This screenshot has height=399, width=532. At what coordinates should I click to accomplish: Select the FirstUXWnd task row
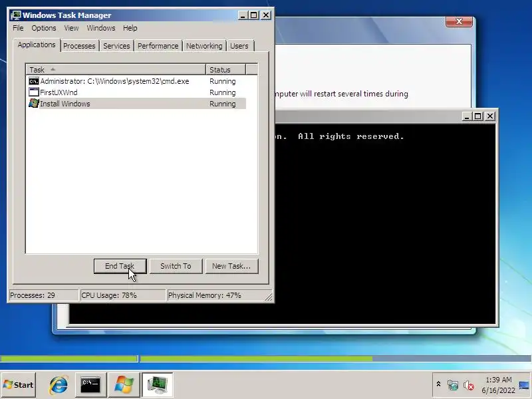pos(137,92)
